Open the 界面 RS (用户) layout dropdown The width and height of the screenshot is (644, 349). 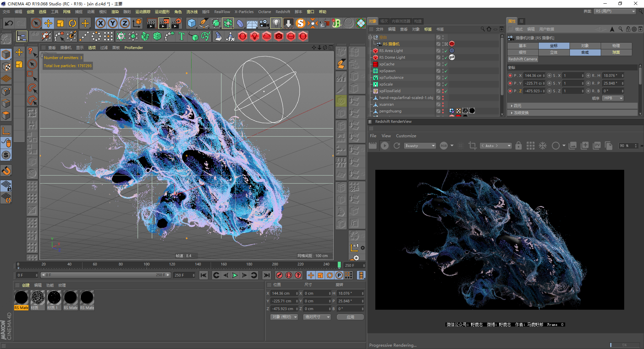point(615,11)
